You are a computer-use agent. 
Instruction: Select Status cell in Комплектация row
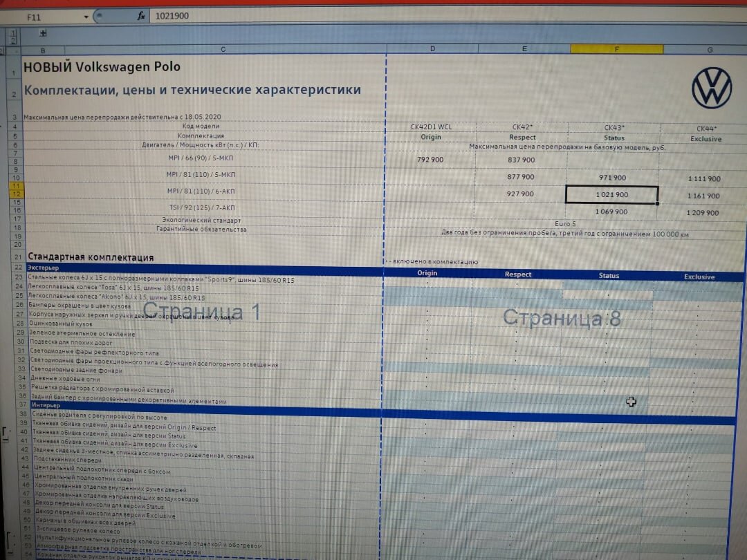pos(614,138)
